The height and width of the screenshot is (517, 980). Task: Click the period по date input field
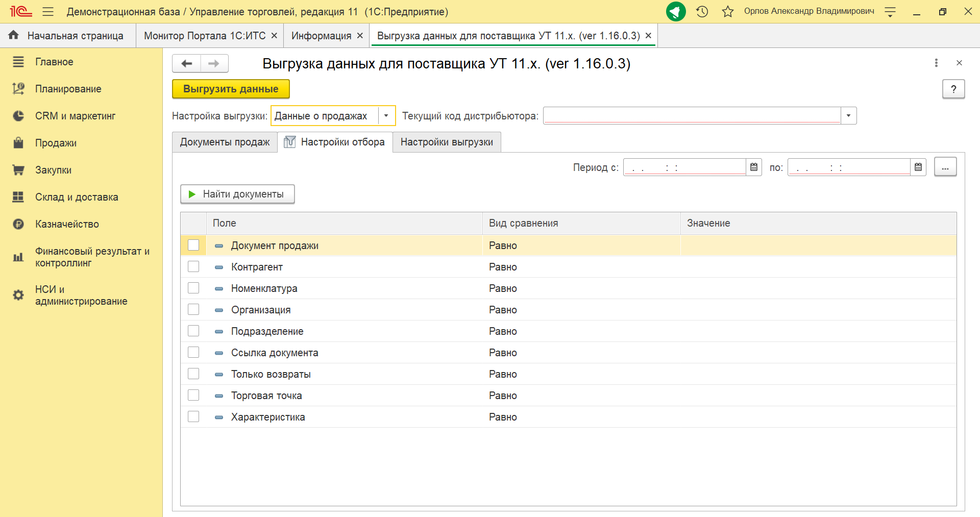[849, 167]
